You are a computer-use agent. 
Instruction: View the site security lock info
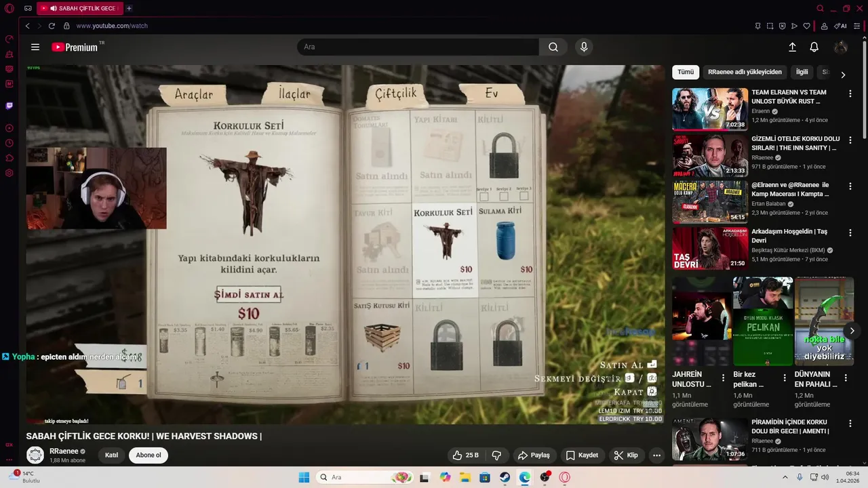coord(66,26)
